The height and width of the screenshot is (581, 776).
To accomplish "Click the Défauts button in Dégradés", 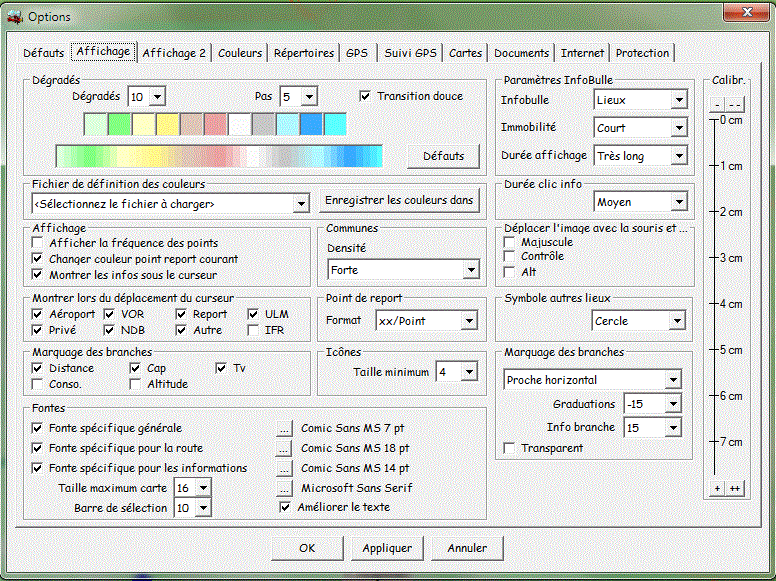I will tap(443, 156).
